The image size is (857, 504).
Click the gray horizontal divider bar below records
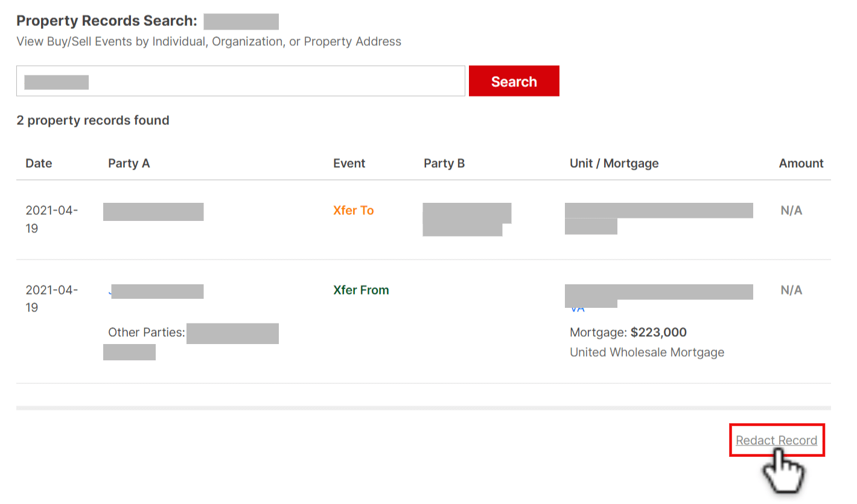424,408
